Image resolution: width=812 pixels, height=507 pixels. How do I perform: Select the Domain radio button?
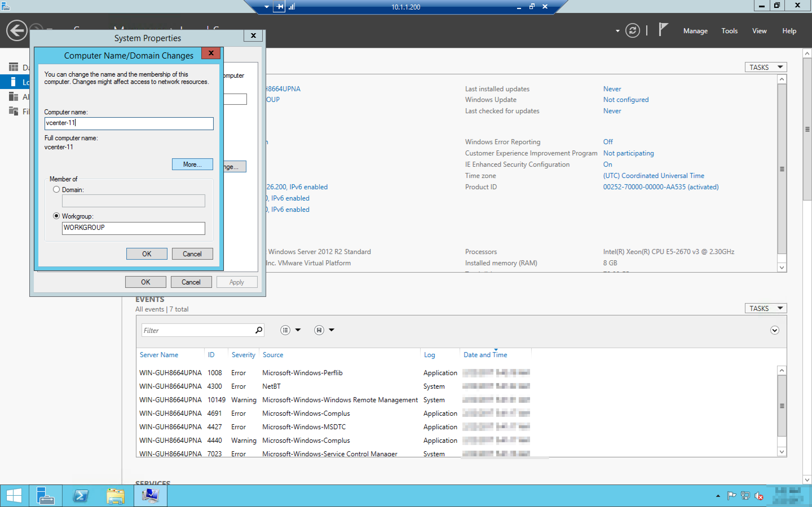pos(56,190)
